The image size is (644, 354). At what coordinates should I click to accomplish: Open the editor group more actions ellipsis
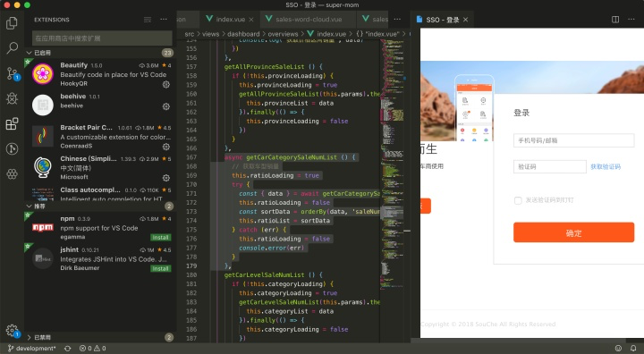click(x=397, y=19)
